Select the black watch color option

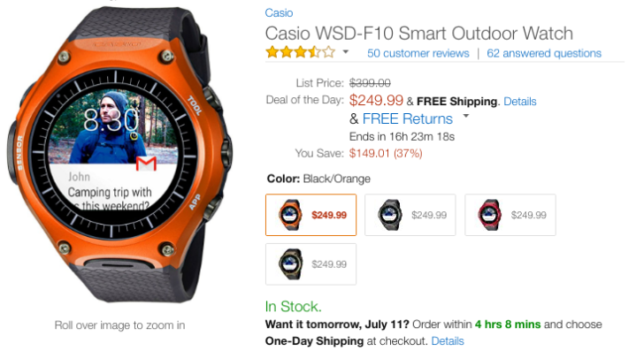410,215
